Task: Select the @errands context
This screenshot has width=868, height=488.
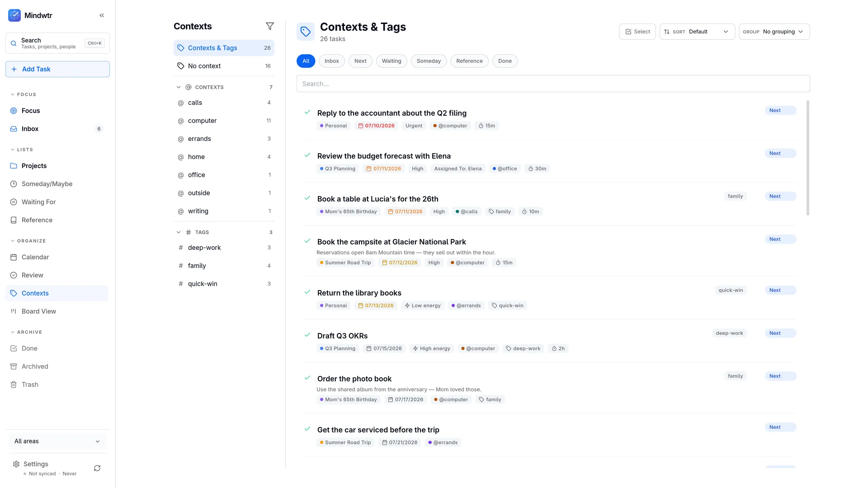Action: [224, 139]
